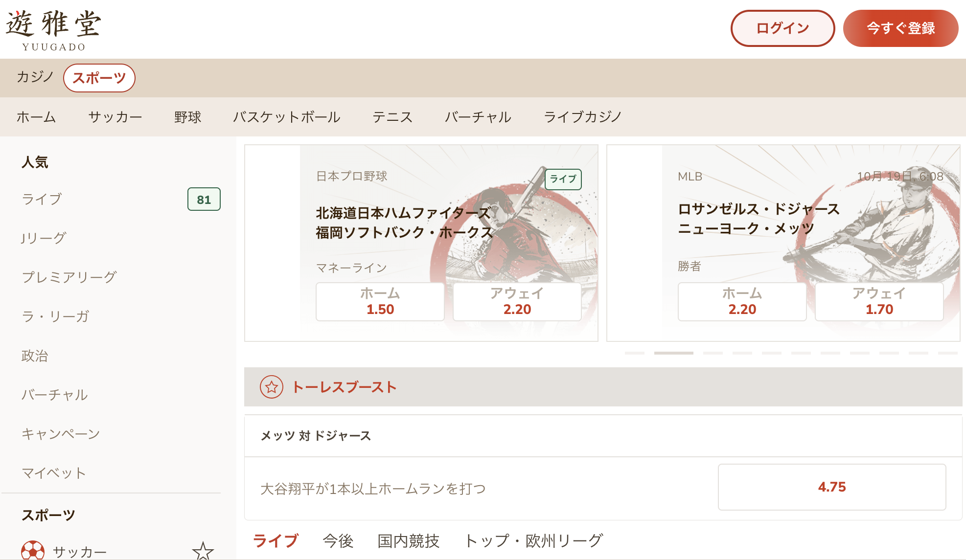This screenshot has height=560, width=966.
Task: Open テニス in the navigation bar
Action: (x=392, y=117)
